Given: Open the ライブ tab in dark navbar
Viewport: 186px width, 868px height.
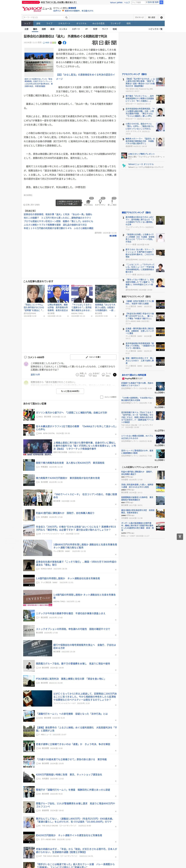Looking at the screenshot, I should [49, 23].
